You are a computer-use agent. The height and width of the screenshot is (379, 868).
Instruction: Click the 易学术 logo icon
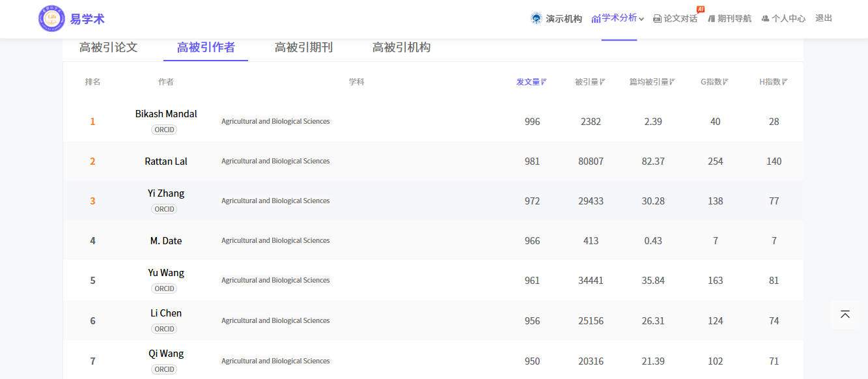tap(52, 18)
